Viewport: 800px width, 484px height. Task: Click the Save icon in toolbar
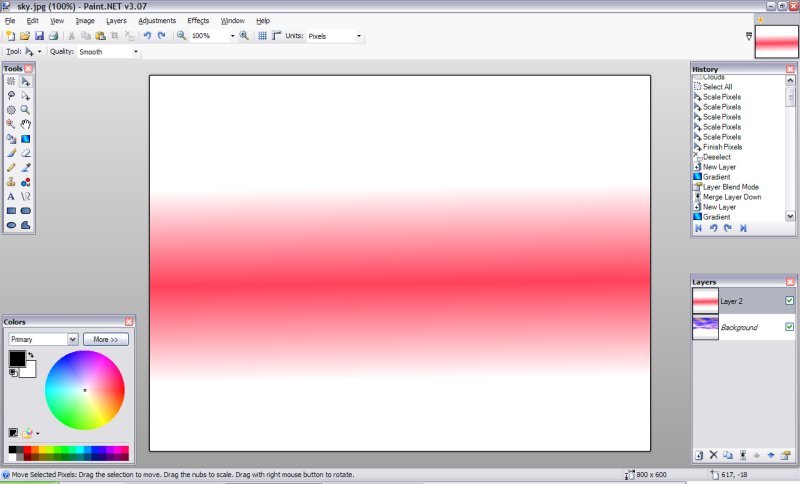(x=39, y=36)
